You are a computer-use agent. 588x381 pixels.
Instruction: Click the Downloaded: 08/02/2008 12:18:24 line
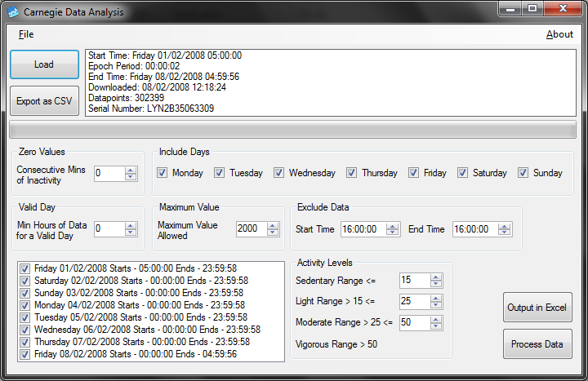click(157, 87)
